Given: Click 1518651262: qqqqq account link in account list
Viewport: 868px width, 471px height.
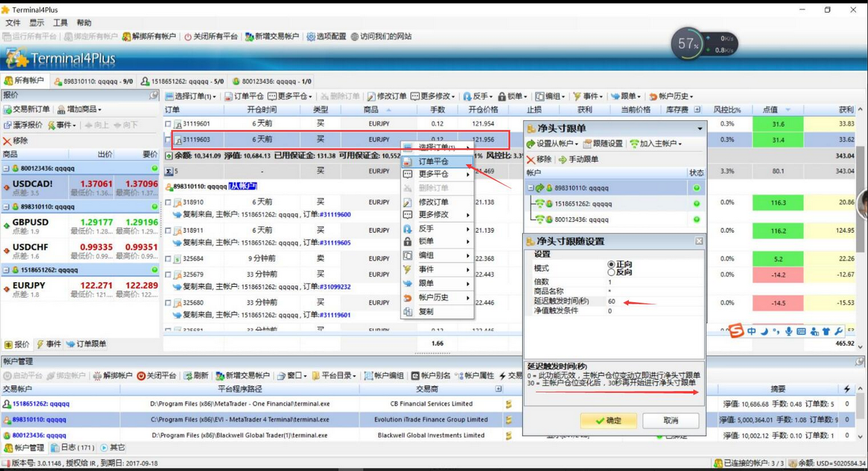Looking at the screenshot, I should pos(41,404).
